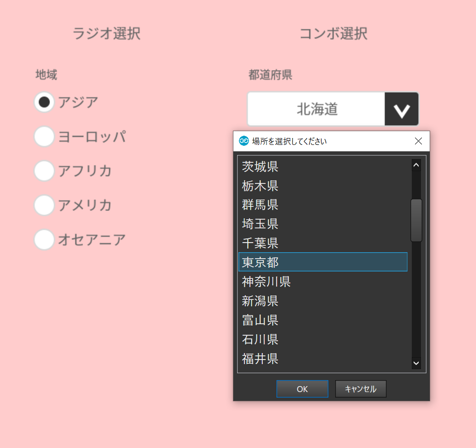Select 富山県 in the list
Image resolution: width=476 pixels, height=448 pixels.
pos(323,320)
